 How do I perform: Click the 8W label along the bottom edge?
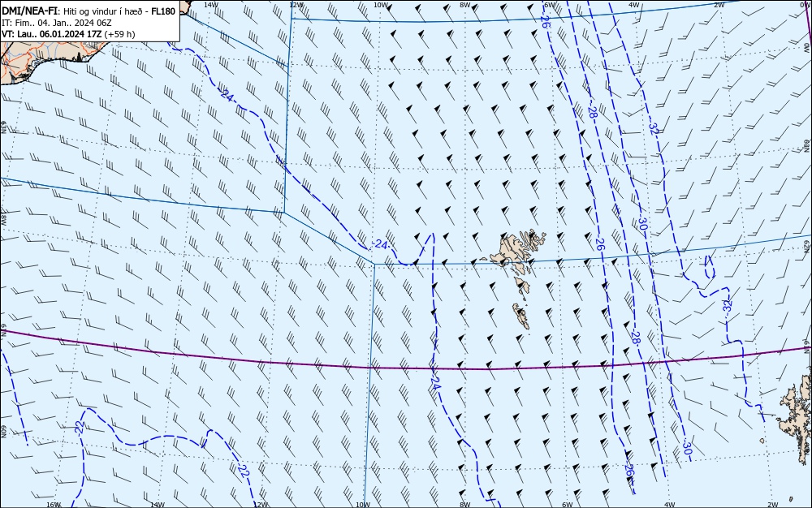[465, 505]
